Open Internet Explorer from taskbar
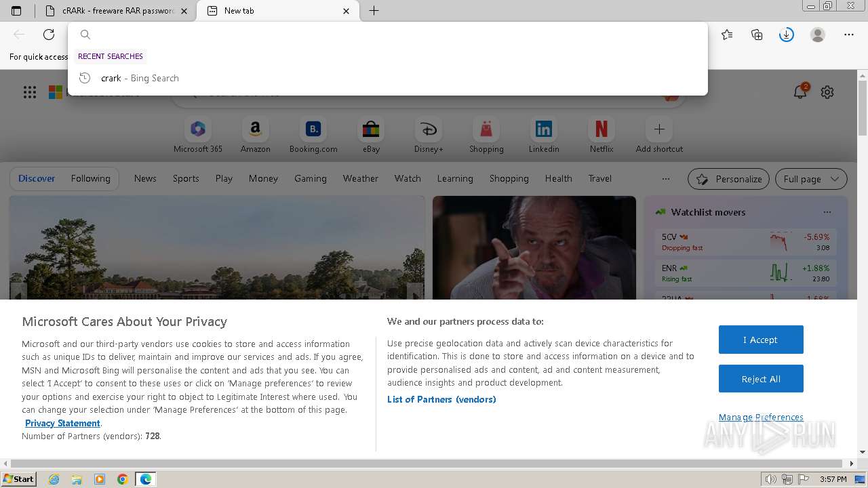 (x=54, y=479)
